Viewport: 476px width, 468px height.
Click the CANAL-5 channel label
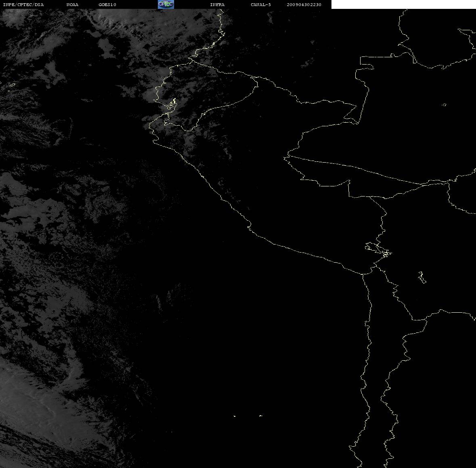tap(261, 4)
